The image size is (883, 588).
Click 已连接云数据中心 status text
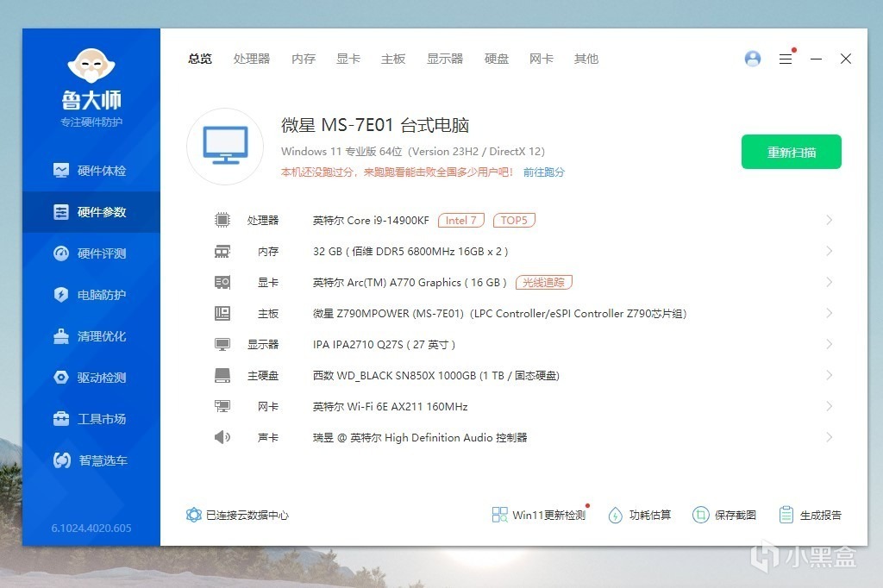[247, 515]
